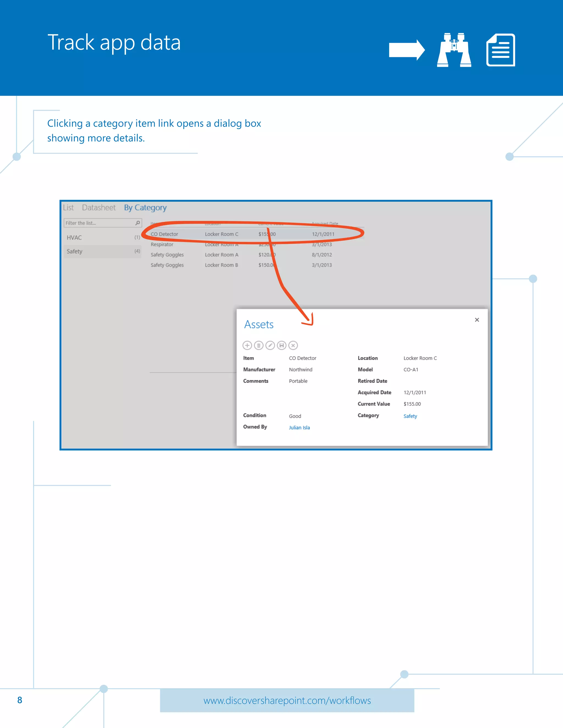Click the Northwind manufacturer value

300,369
